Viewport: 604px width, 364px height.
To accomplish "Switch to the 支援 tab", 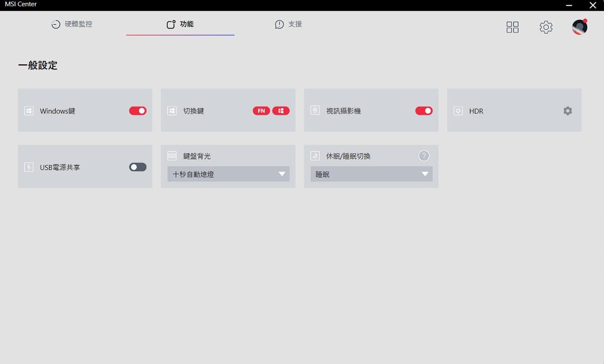I will pyautogui.click(x=288, y=24).
